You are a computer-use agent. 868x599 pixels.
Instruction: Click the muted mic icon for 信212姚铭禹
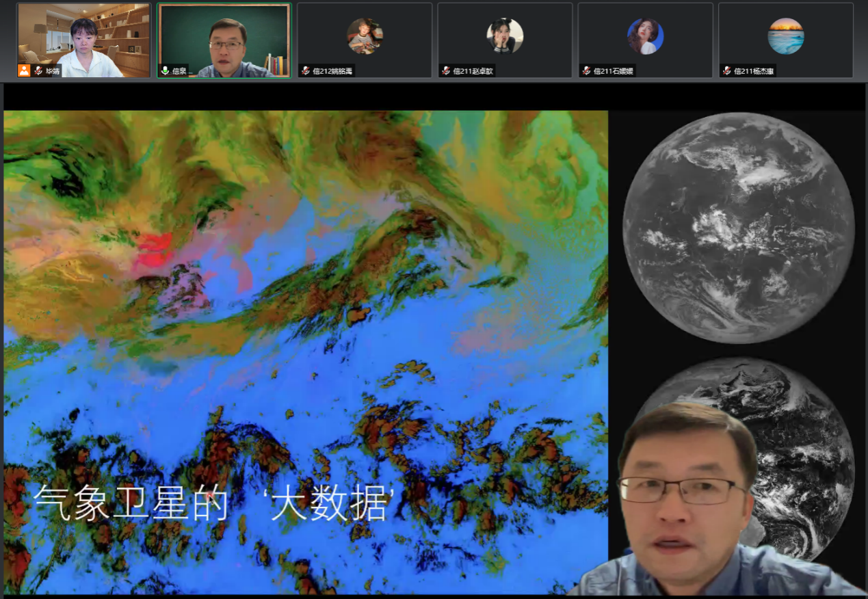click(x=305, y=70)
